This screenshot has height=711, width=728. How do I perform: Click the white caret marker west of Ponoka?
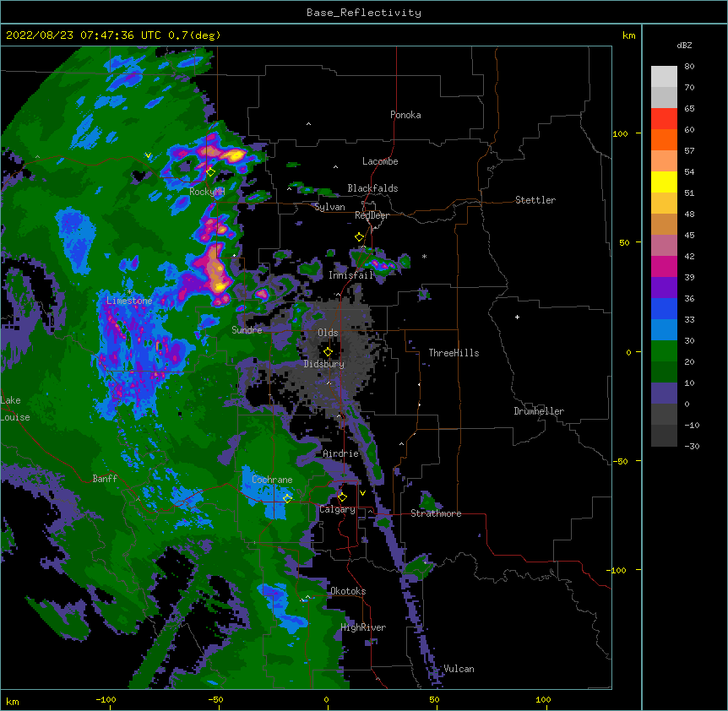[308, 124]
